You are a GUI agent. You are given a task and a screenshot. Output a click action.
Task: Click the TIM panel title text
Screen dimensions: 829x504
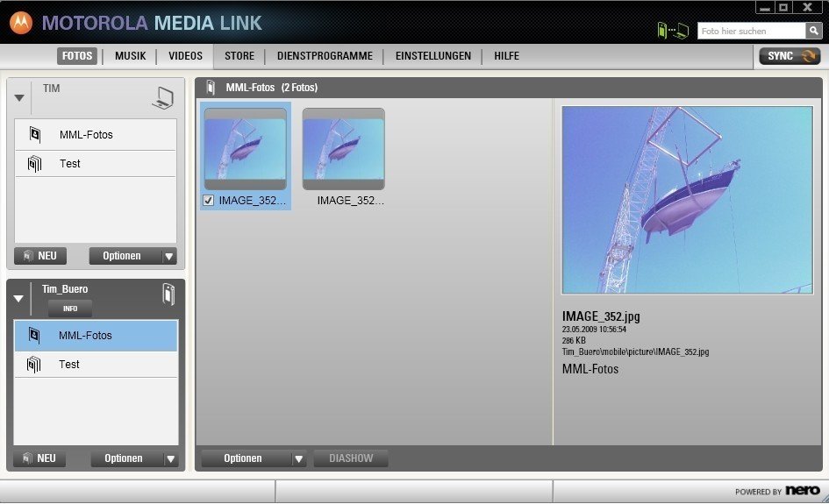click(x=51, y=89)
